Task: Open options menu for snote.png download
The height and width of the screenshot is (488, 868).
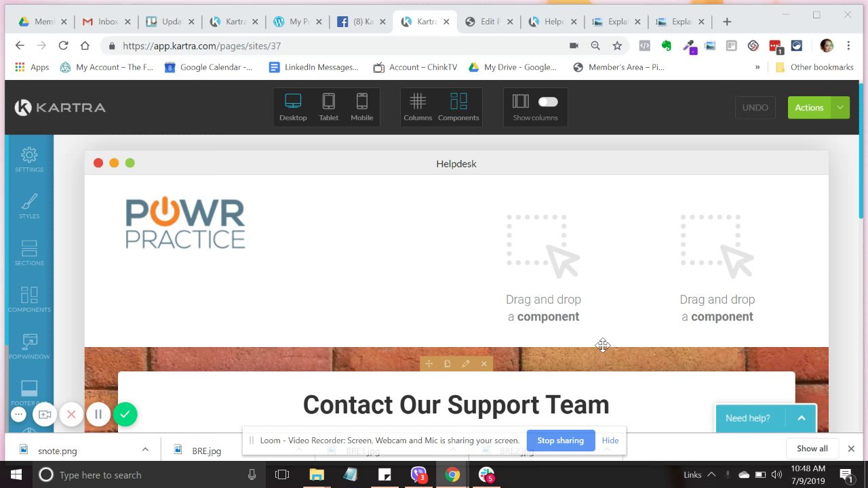Action: 145,449
